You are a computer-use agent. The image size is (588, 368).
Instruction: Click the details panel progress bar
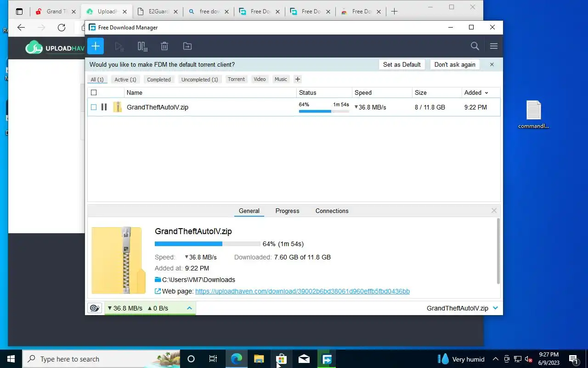tap(207, 244)
